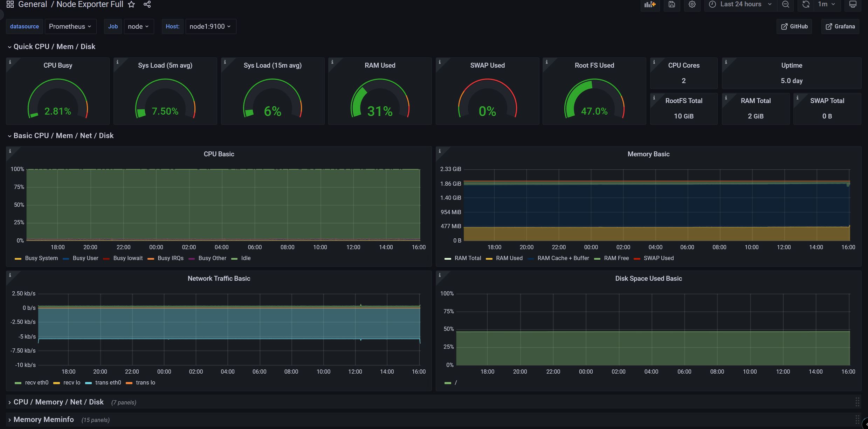Cycle view mode with monitor icon
Screen dimensions: 868x429
853,4
